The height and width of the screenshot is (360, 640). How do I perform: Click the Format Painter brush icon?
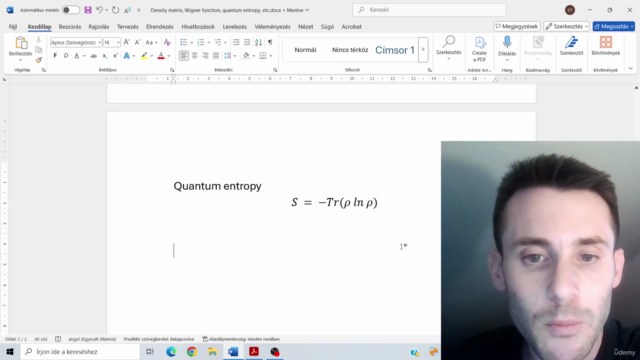coord(39,60)
